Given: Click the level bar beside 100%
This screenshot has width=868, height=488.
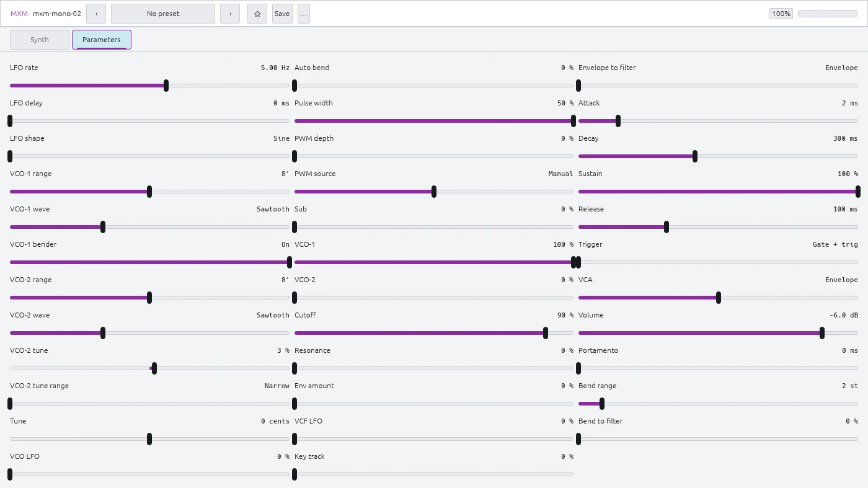Looking at the screenshot, I should 828,14.
